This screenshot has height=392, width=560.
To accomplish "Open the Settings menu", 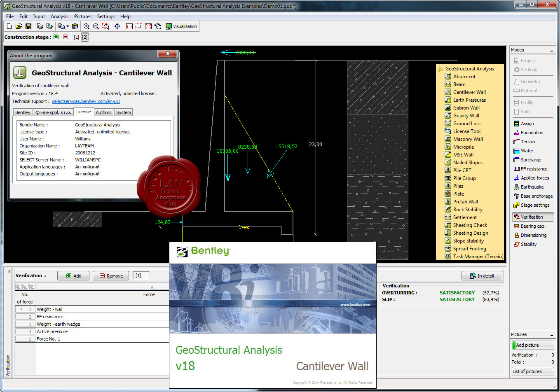I will [106, 16].
